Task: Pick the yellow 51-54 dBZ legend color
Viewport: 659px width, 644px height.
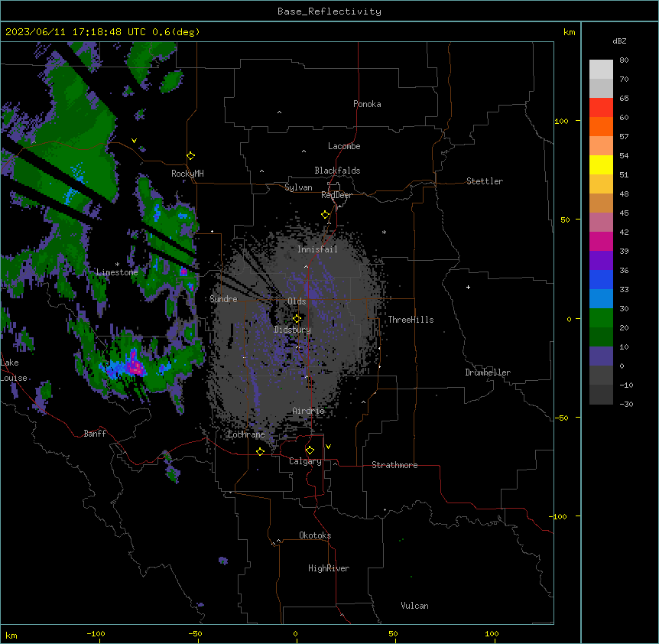Action: click(x=601, y=165)
